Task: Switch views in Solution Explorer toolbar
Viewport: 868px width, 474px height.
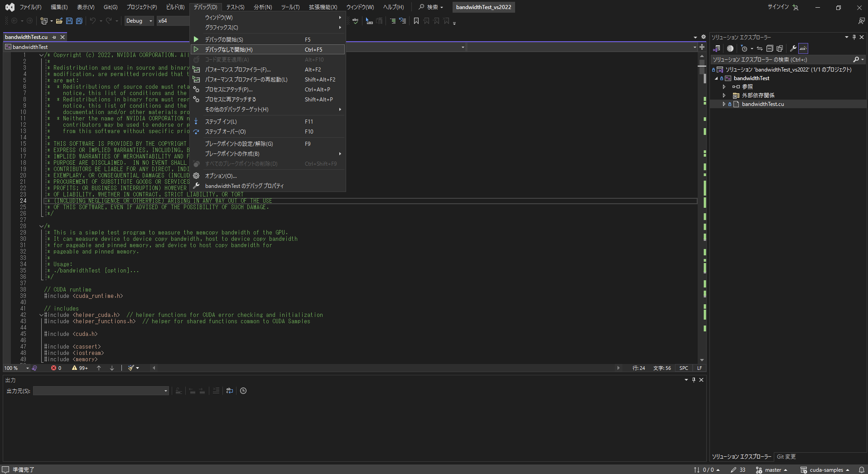Action: [717, 48]
